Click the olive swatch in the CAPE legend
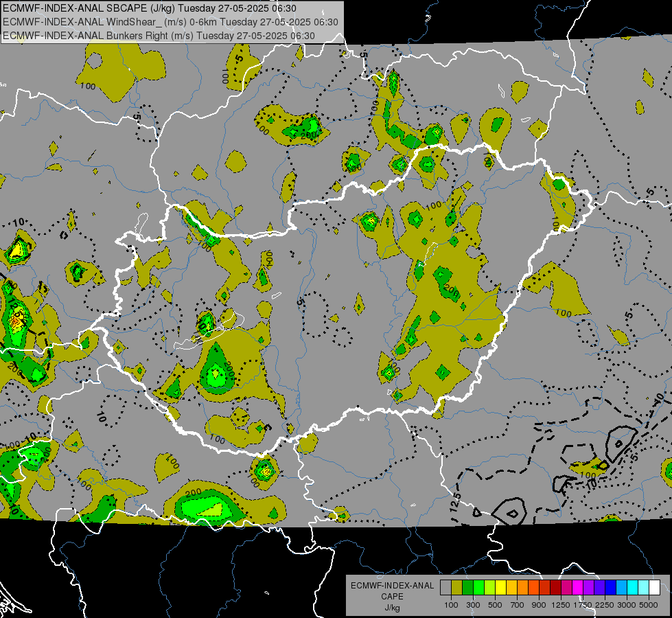Screen dimensions: 672x618 coord(457,588)
